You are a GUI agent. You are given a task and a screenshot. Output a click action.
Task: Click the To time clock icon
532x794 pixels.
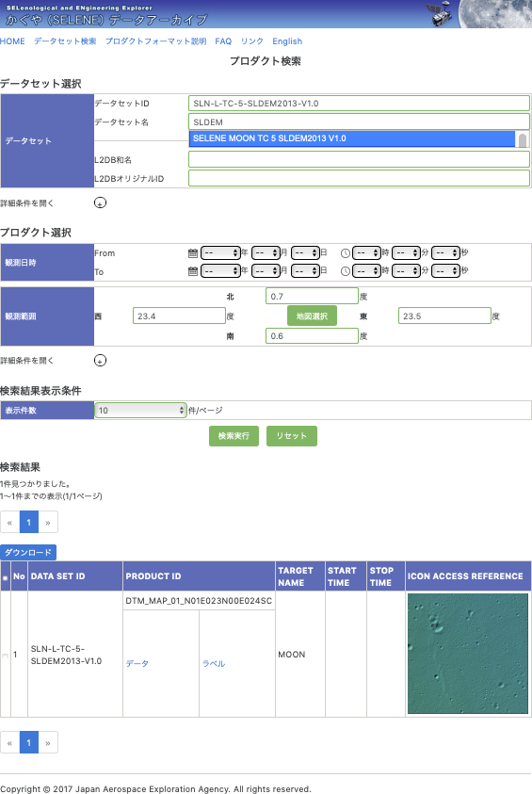point(346,271)
